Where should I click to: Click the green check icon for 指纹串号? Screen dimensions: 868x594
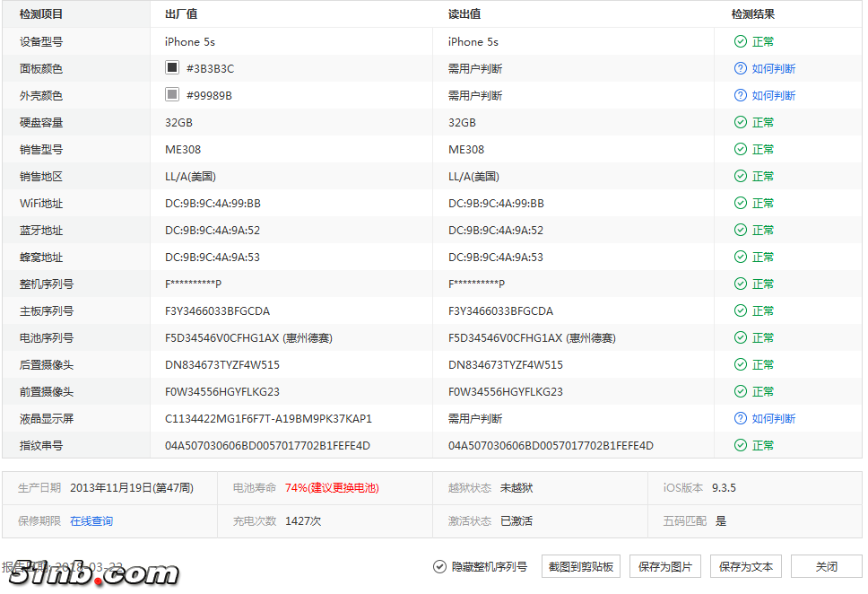pyautogui.click(x=741, y=445)
